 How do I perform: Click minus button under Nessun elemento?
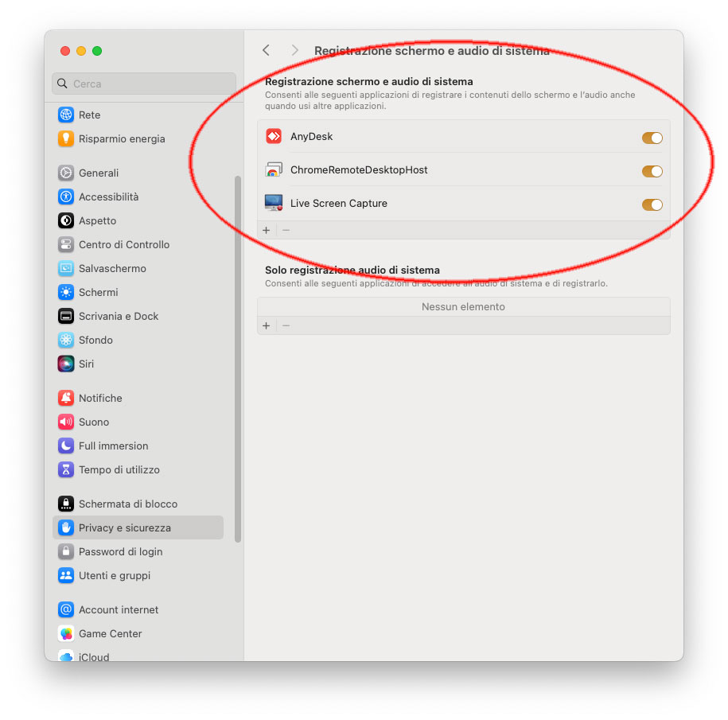pos(286,326)
